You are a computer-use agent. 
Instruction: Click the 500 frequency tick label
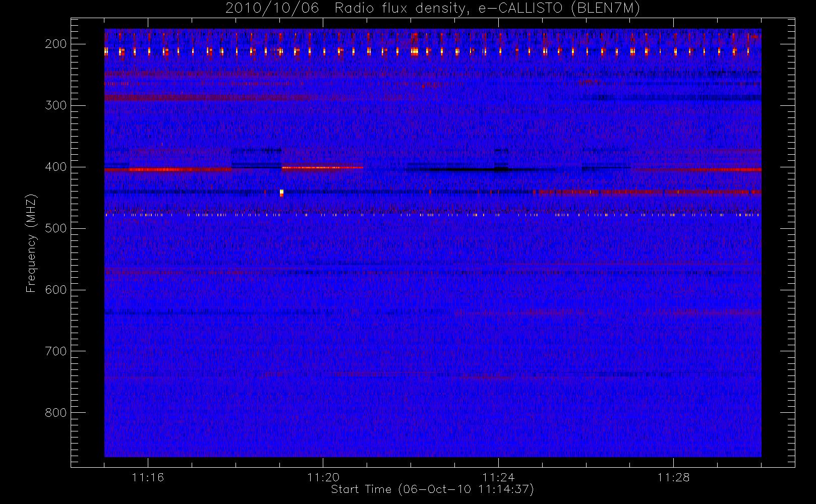(56, 228)
